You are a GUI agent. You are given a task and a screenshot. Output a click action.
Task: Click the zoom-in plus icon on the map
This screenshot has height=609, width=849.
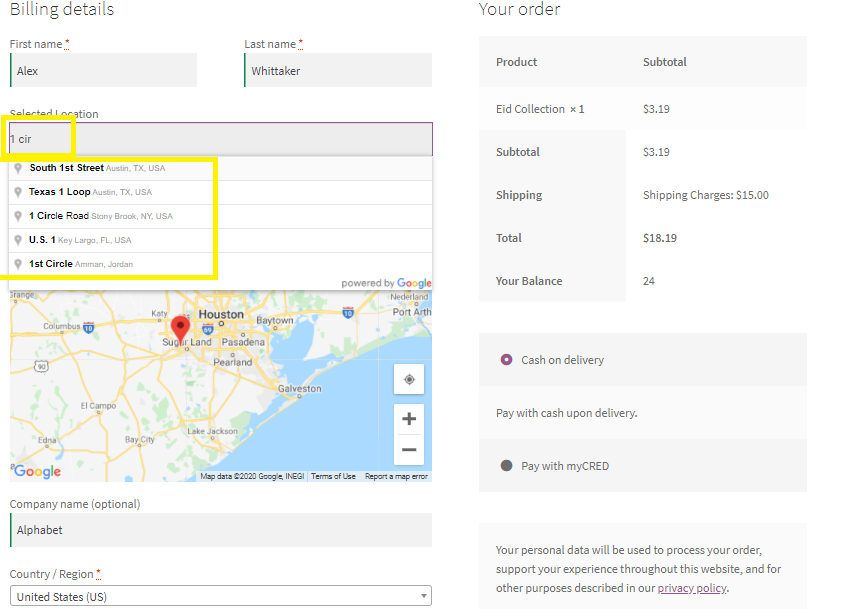tap(409, 419)
